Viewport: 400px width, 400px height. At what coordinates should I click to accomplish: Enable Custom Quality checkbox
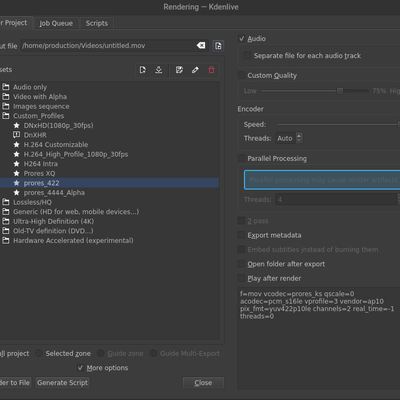coord(242,75)
